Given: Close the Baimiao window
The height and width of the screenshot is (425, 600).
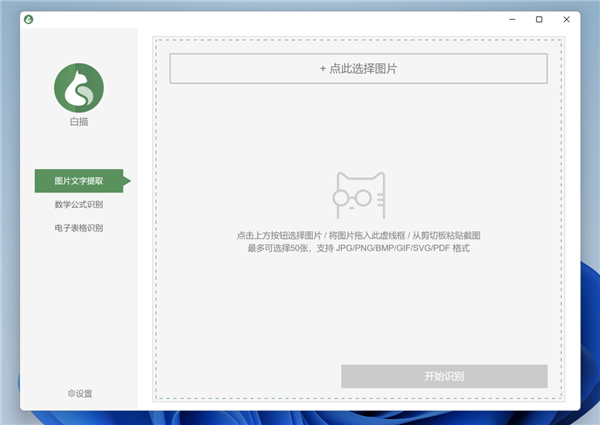Looking at the screenshot, I should pos(567,19).
